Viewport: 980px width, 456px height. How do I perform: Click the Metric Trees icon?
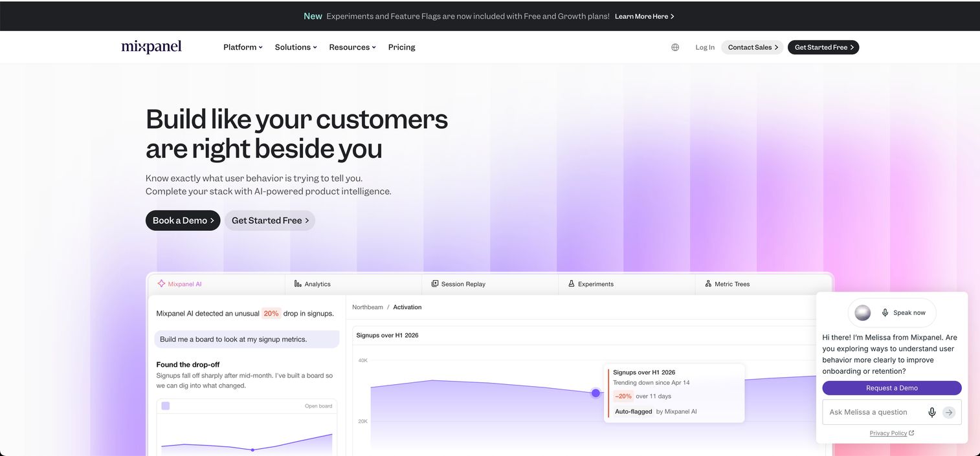coord(708,284)
